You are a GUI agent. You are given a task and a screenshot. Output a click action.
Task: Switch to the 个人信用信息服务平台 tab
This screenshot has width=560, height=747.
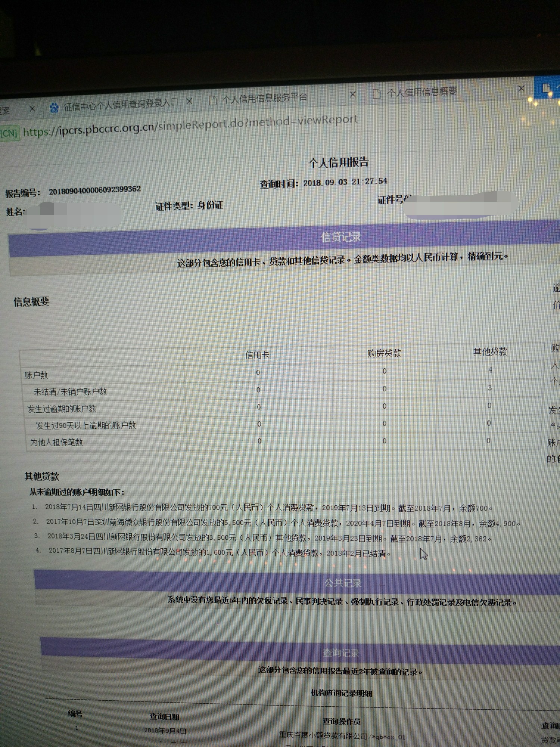(264, 99)
